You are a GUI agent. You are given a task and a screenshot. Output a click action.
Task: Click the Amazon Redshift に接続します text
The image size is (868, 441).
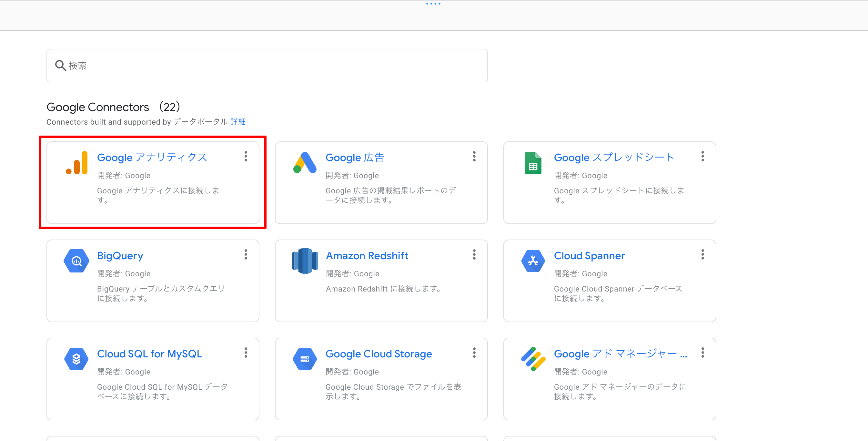(383, 289)
